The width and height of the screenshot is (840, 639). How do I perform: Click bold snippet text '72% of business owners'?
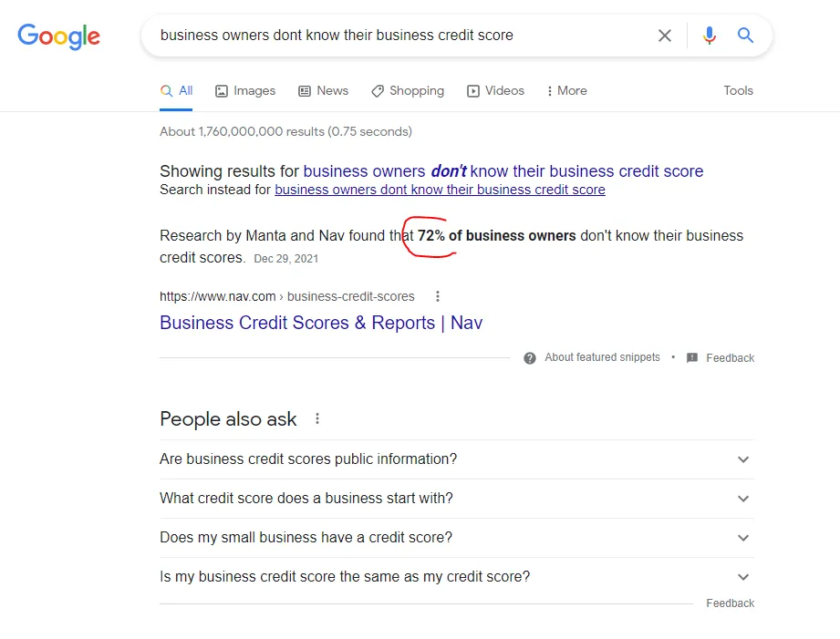496,236
